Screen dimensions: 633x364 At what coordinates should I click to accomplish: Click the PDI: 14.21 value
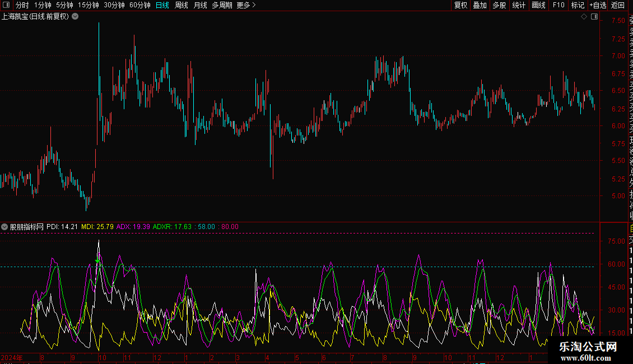(x=62, y=227)
